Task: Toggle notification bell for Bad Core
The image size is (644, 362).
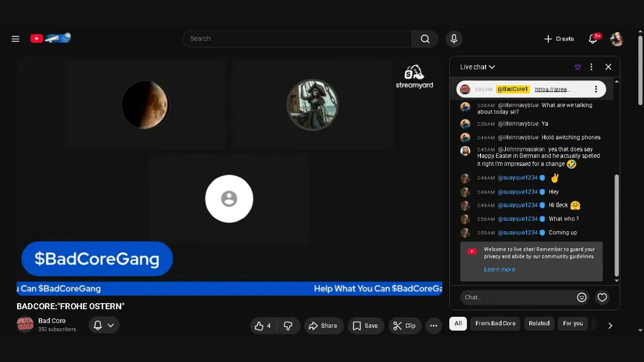Action: (x=104, y=325)
